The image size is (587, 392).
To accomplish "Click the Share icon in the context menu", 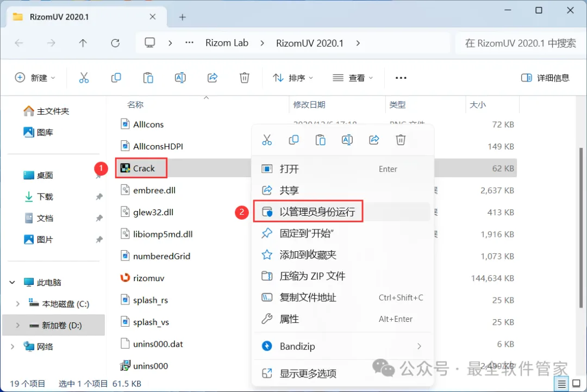I will 374,140.
